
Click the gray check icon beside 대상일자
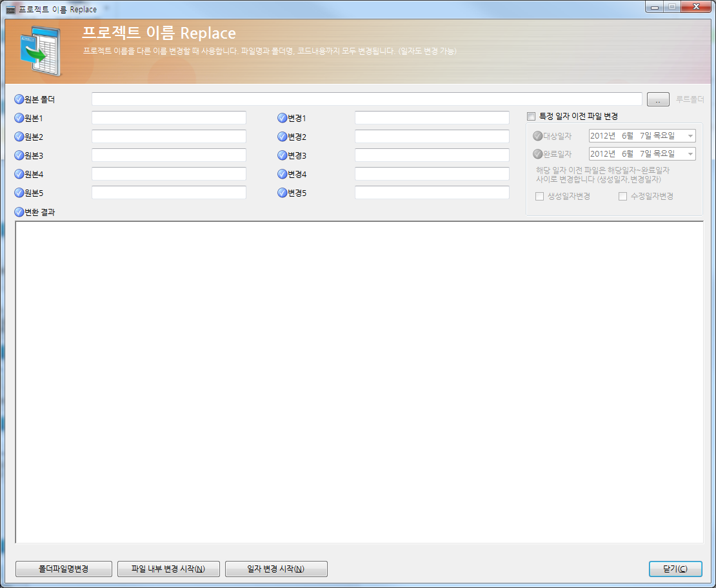(x=538, y=135)
